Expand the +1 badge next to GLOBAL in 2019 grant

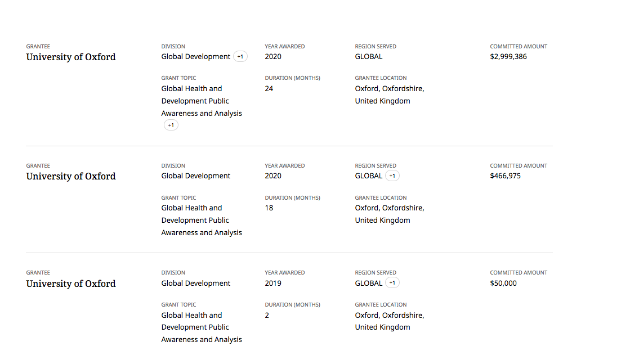point(392,283)
